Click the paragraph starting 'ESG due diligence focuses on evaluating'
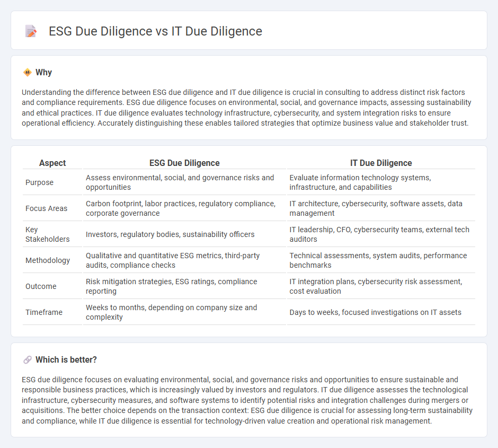498x448 pixels. point(247,400)
